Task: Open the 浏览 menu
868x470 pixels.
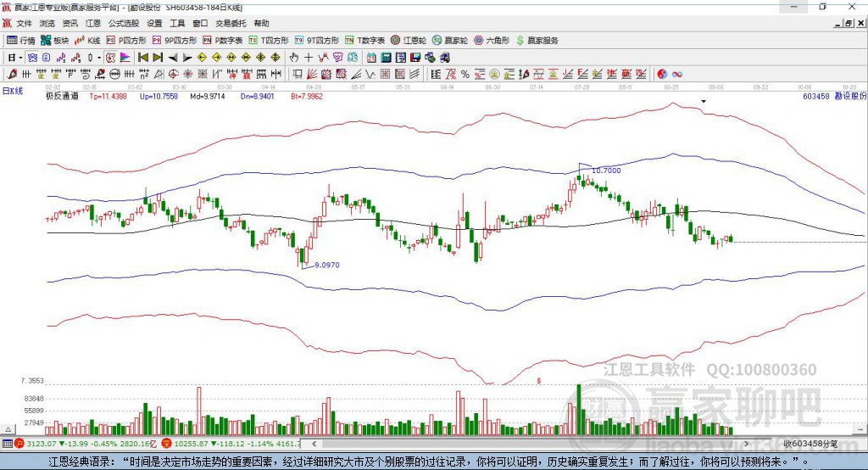Action: click(47, 23)
